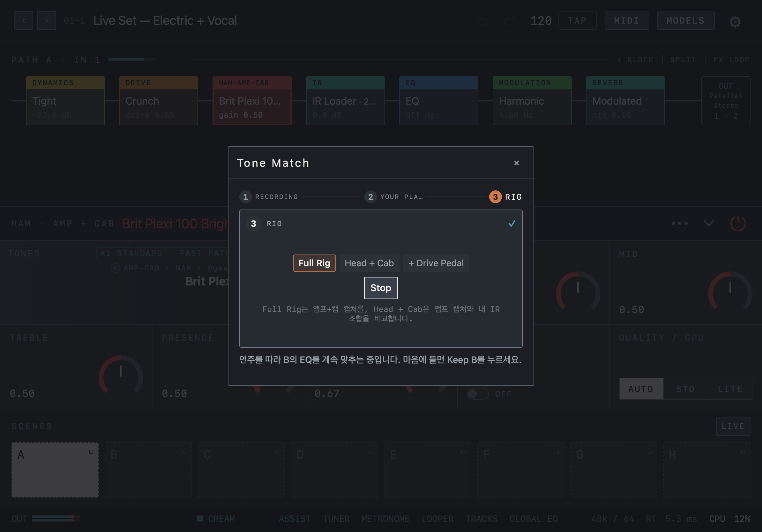Go to step 2 Your Playing
This screenshot has height=532, width=762.
click(x=394, y=197)
